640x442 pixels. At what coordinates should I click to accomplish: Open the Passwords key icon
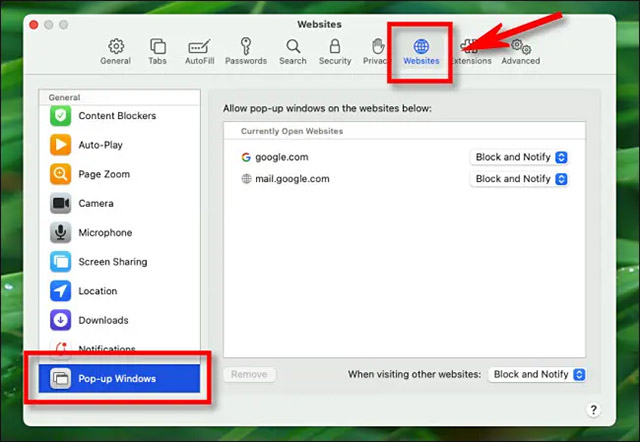(245, 46)
